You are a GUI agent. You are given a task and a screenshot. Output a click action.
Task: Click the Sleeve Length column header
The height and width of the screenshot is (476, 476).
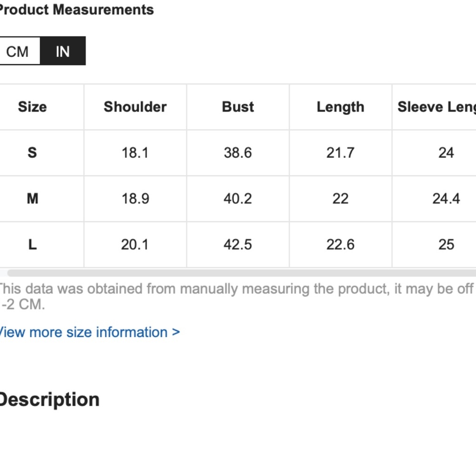point(434,107)
